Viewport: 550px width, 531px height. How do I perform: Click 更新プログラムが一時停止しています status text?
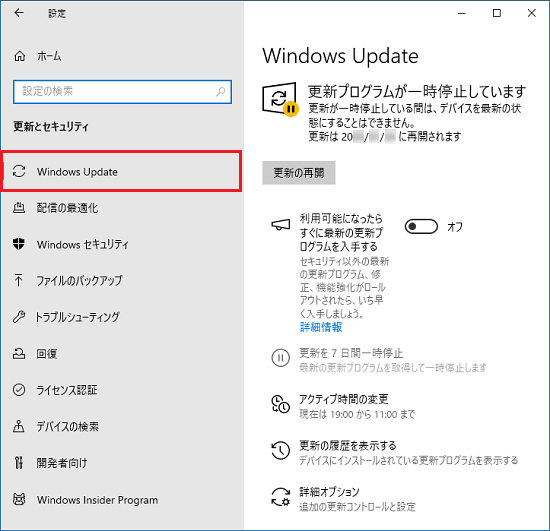417,91
